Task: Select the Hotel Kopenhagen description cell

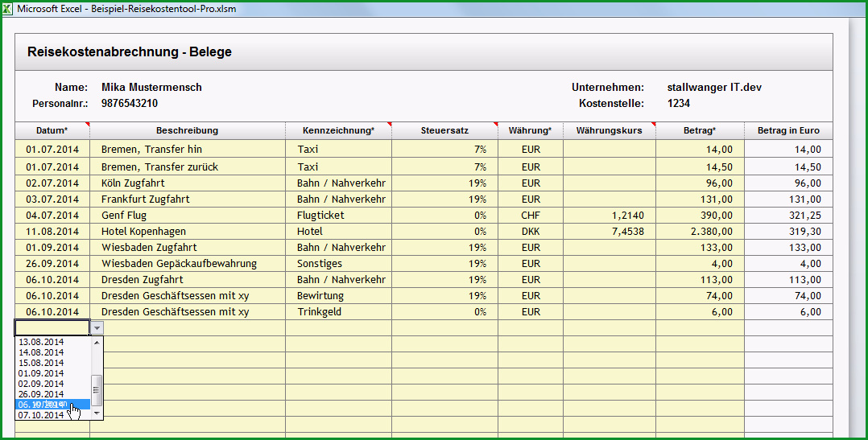Action: click(187, 231)
